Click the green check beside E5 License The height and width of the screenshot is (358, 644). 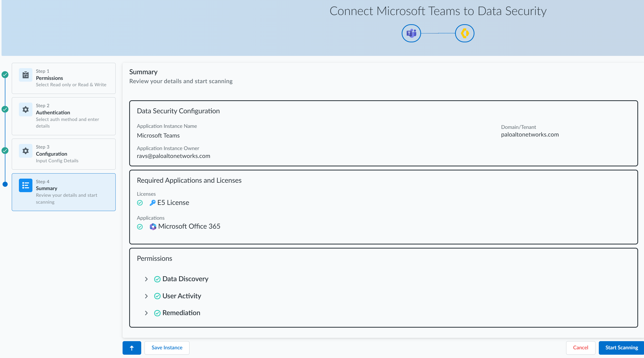(140, 203)
